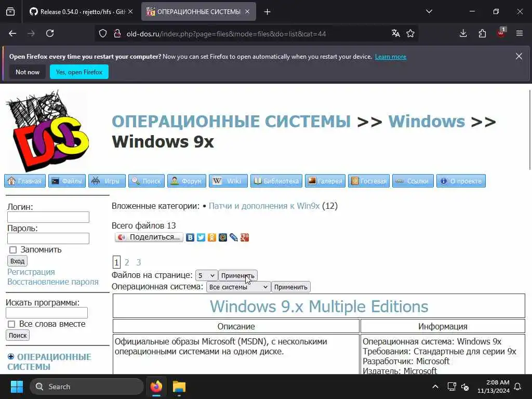Viewport: 532px width, 399px height.
Task: Open notification bell in taskbar
Action: click(x=518, y=387)
